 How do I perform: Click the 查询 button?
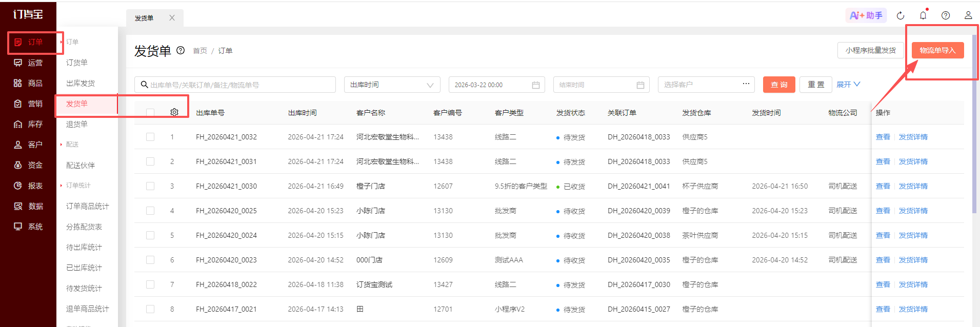(x=779, y=85)
